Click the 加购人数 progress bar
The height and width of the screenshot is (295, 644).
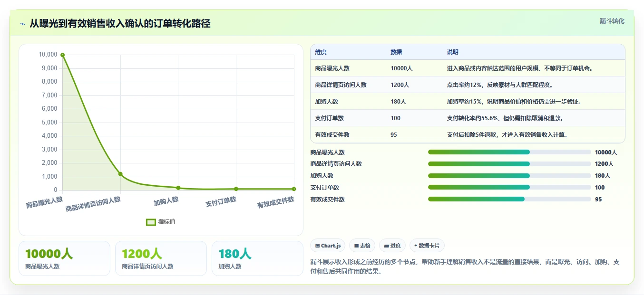(x=509, y=176)
